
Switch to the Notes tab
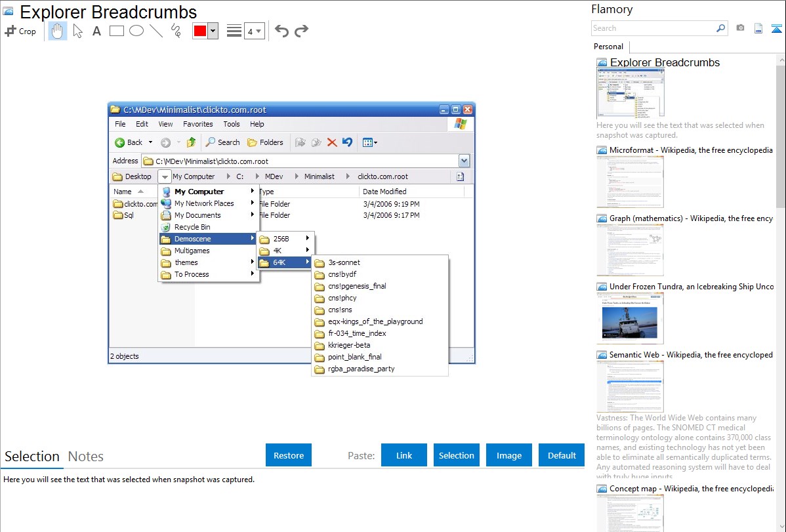(86, 457)
